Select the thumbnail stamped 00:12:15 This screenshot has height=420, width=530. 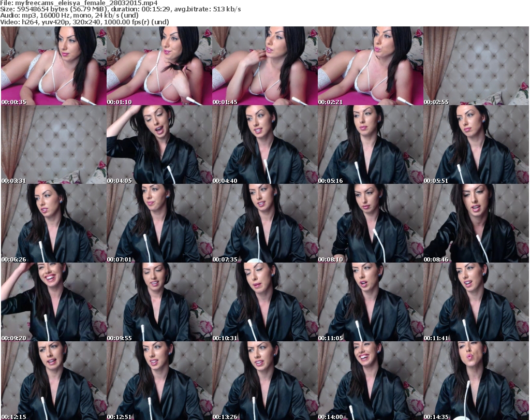click(54, 381)
